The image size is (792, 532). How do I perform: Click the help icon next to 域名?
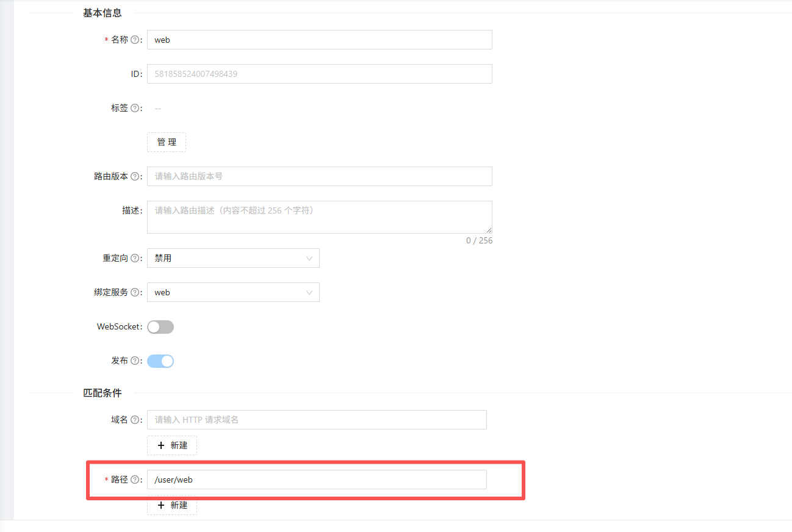135,420
